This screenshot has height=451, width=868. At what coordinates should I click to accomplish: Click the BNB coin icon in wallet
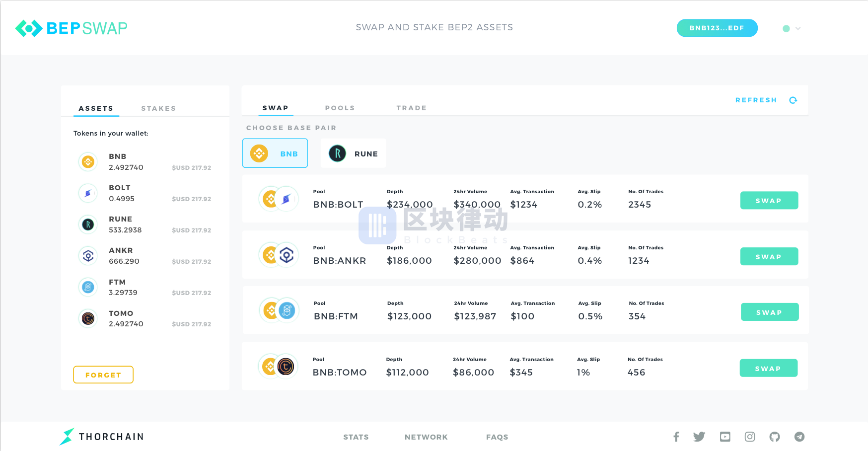pos(88,161)
